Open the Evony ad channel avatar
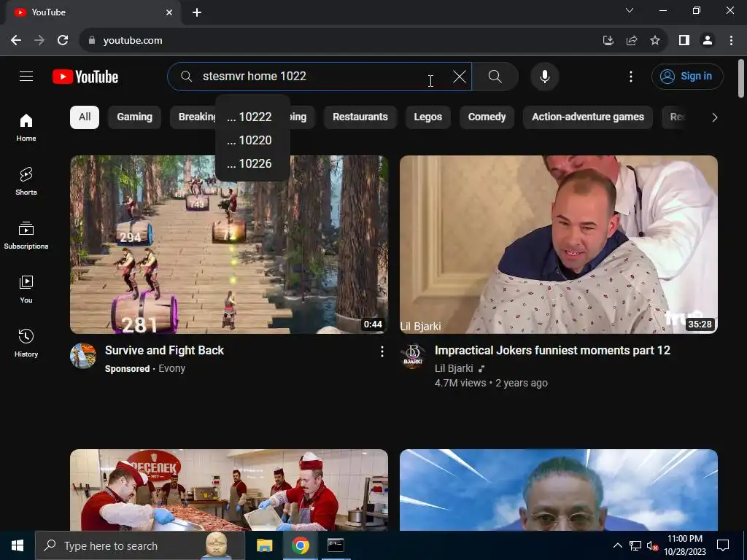The height and width of the screenshot is (560, 747). [83, 356]
